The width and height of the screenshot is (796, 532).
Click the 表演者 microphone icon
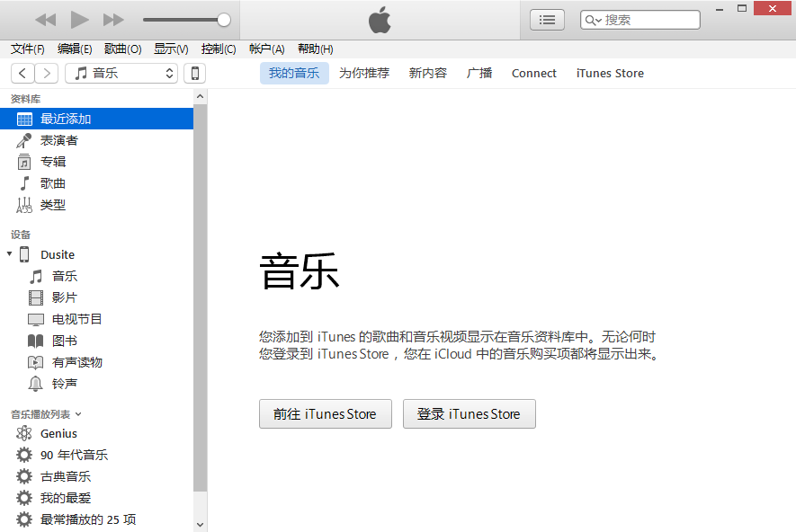pyautogui.click(x=24, y=140)
